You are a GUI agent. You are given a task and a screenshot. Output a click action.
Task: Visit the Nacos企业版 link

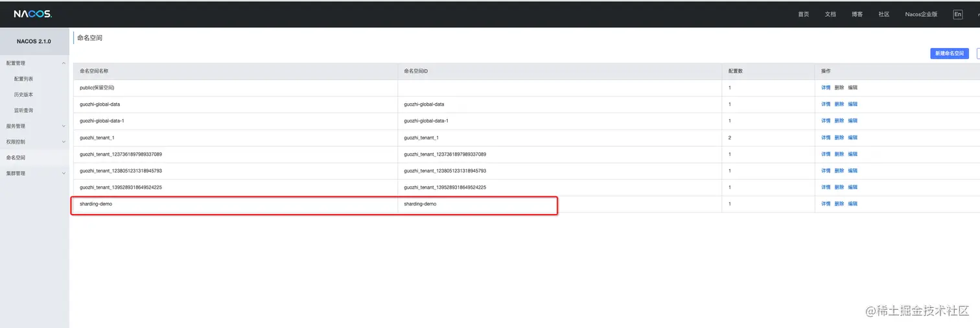click(921, 14)
